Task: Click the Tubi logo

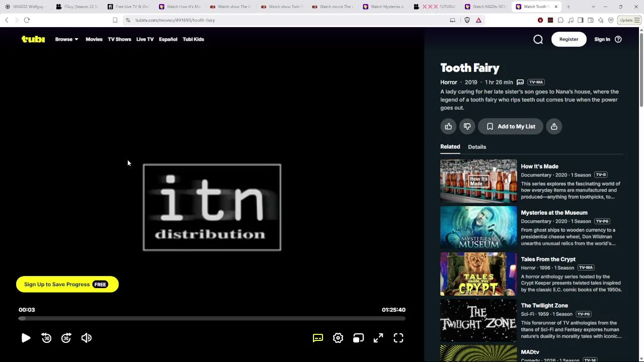Action: point(33,39)
